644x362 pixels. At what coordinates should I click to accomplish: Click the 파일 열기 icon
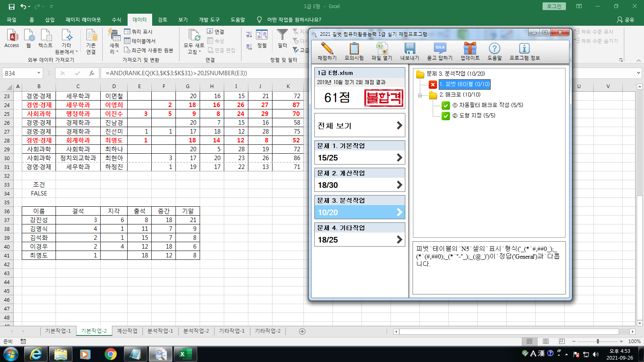(381, 49)
